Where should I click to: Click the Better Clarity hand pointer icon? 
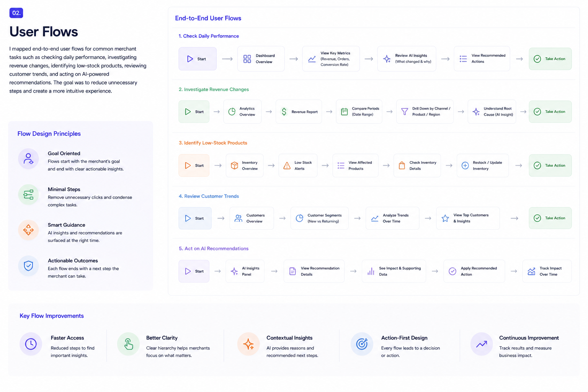click(x=129, y=344)
